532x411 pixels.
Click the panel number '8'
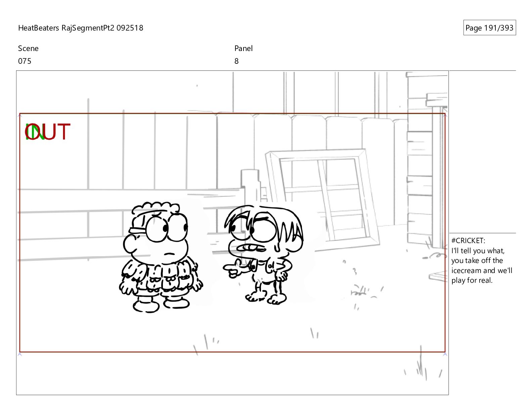[x=236, y=61]
